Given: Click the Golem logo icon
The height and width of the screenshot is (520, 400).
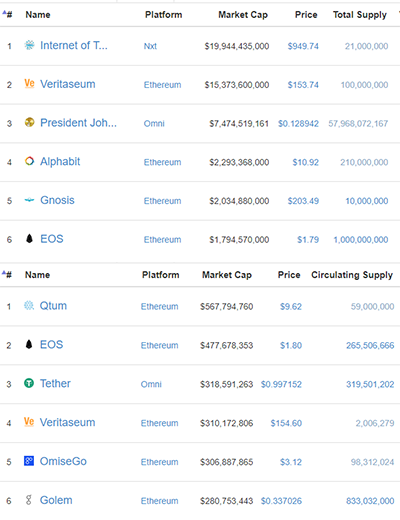Looking at the screenshot, I should point(29,500).
